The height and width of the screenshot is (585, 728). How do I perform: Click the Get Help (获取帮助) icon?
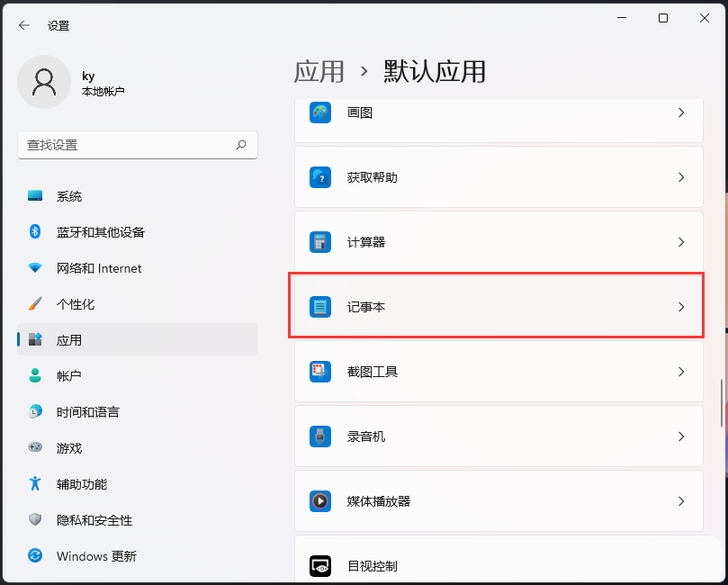point(320,177)
